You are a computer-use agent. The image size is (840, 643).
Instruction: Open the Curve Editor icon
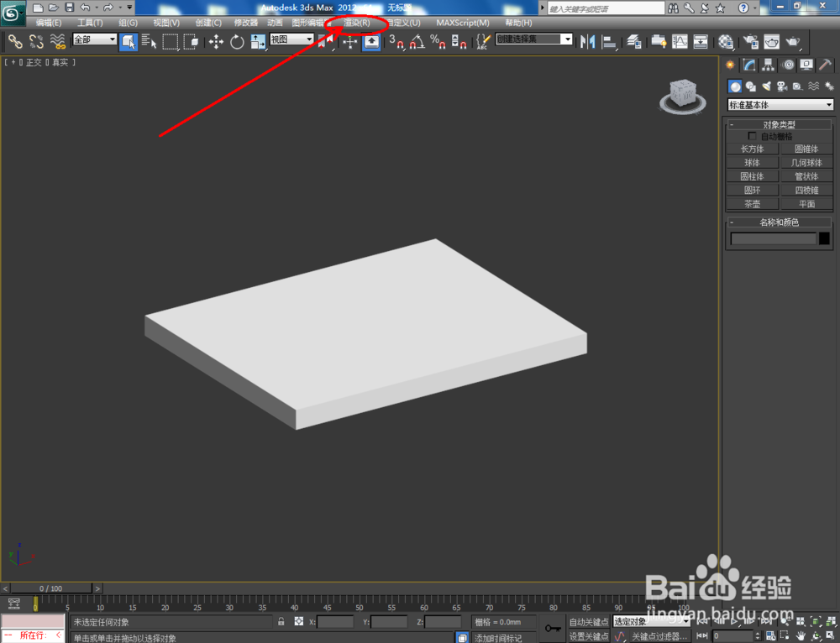click(680, 41)
